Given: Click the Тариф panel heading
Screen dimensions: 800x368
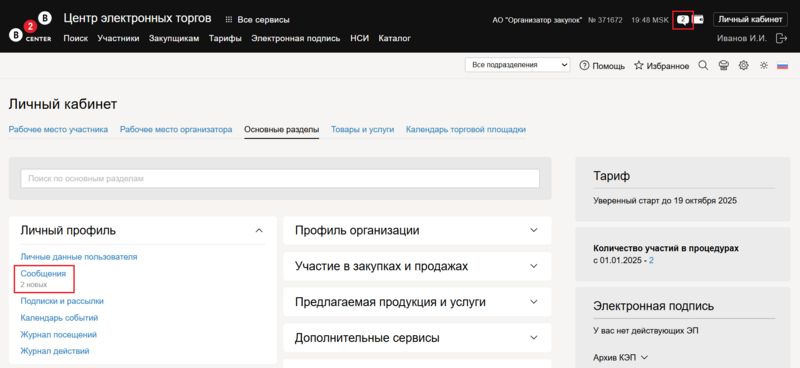Looking at the screenshot, I should click(x=612, y=176).
